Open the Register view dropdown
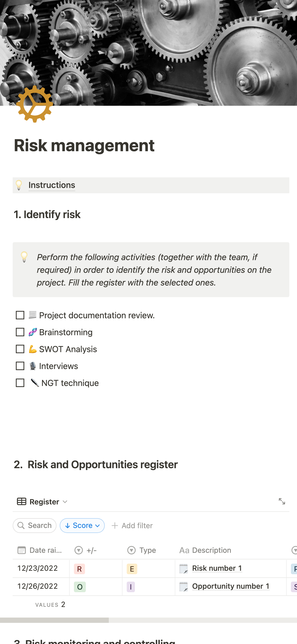The width and height of the screenshot is (297, 644). 65,502
